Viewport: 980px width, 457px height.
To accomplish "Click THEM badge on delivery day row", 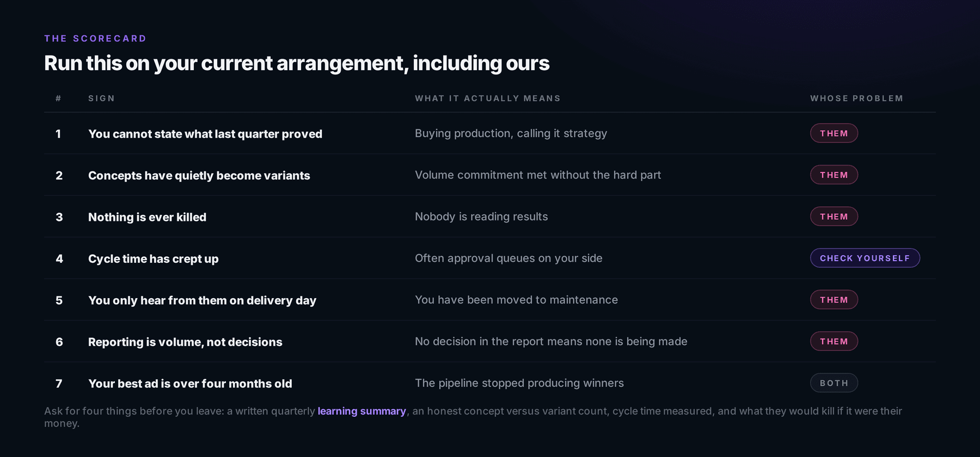I will tap(834, 300).
